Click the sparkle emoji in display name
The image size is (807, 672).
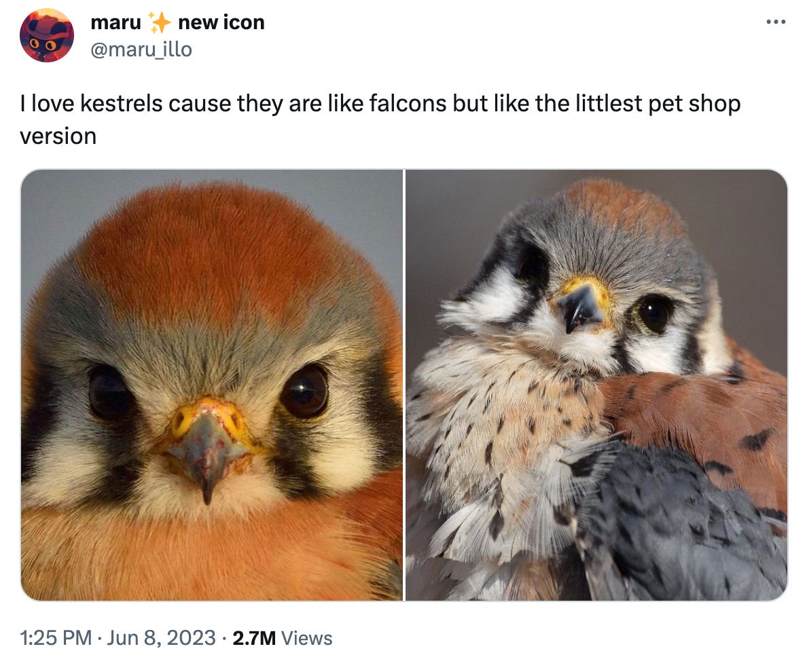pyautogui.click(x=159, y=22)
